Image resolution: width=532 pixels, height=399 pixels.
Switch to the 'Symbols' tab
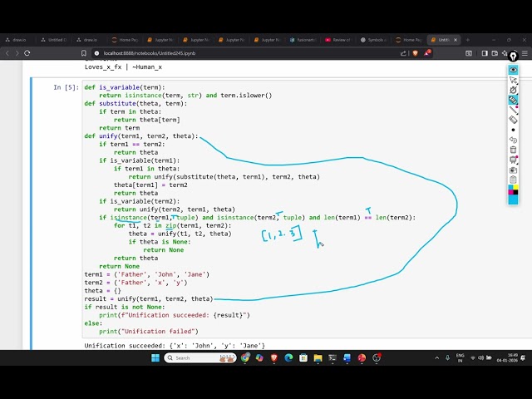click(x=372, y=40)
